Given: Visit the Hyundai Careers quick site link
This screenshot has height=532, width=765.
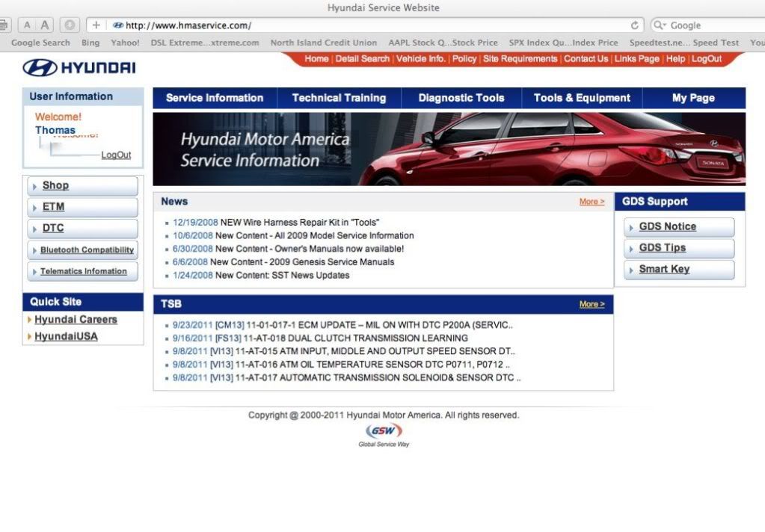Looking at the screenshot, I should (x=76, y=320).
